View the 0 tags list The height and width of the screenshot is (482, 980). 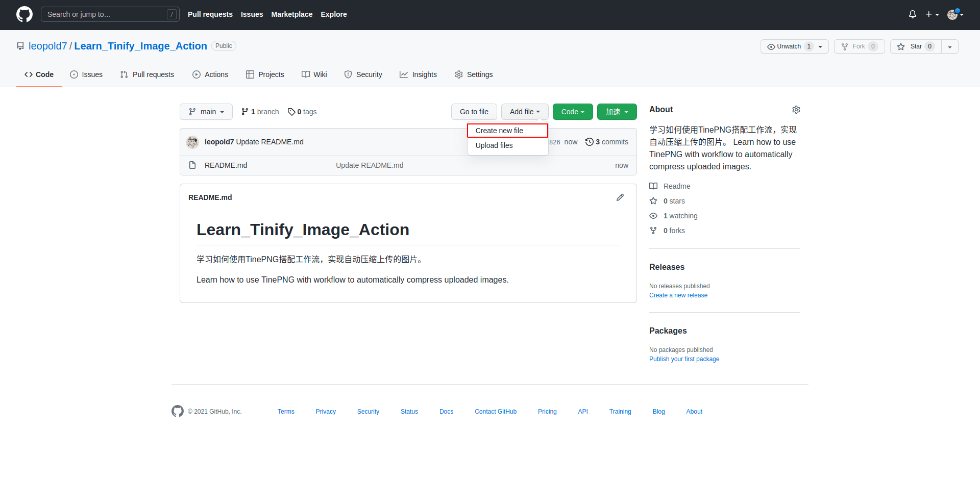point(302,112)
